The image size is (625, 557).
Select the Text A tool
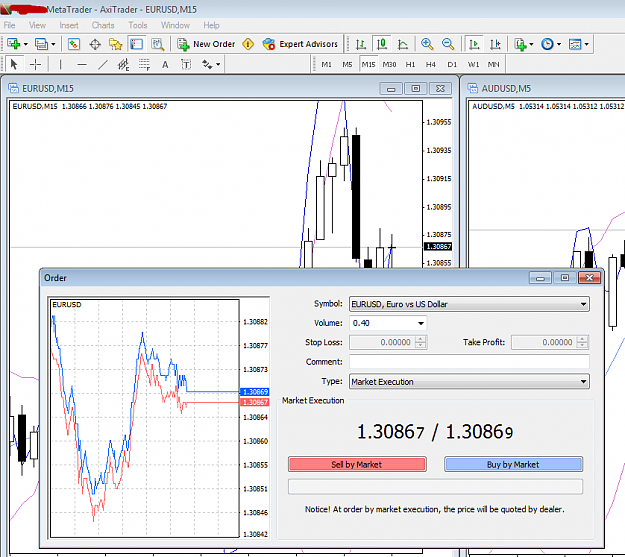point(165,64)
